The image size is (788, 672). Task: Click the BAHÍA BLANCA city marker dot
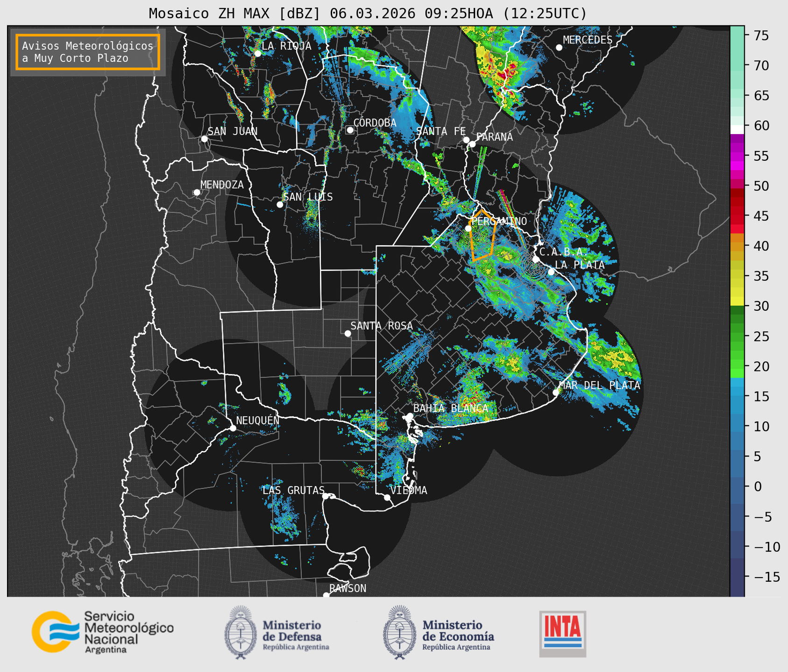(x=410, y=416)
